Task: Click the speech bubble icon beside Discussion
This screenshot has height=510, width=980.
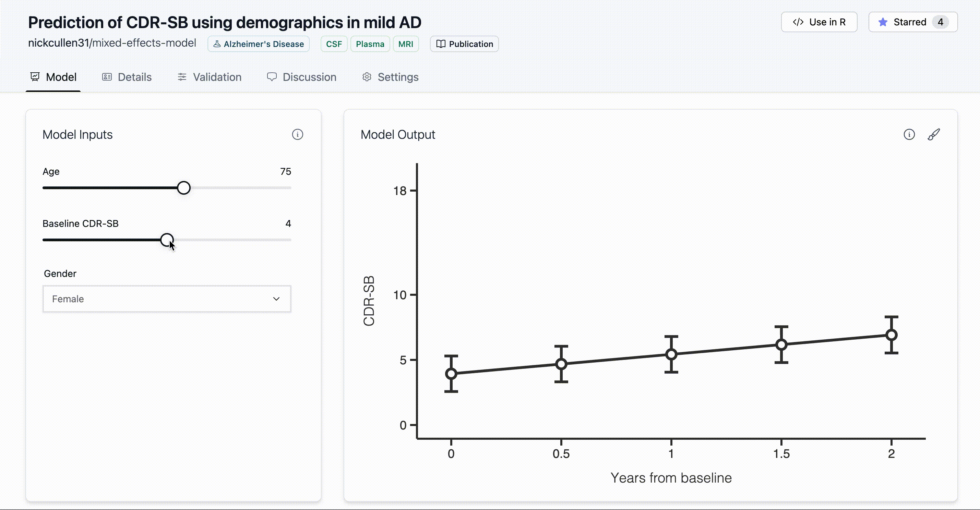Action: pyautogui.click(x=272, y=77)
